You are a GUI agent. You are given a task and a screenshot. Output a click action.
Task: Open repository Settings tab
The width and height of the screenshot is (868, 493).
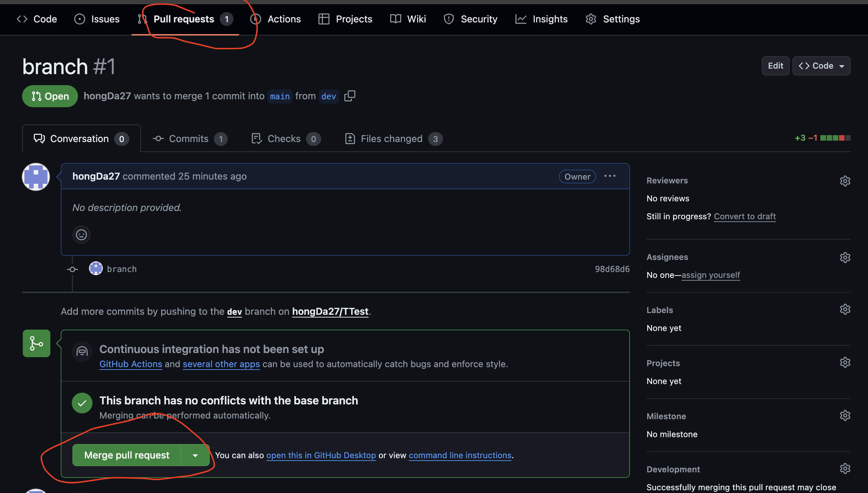point(613,19)
